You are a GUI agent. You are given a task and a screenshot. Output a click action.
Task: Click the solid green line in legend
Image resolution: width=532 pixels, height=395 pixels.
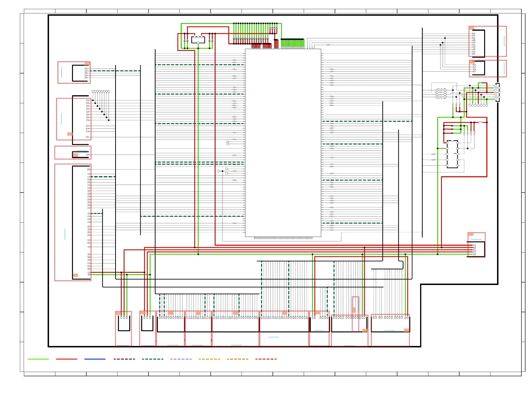pos(38,359)
